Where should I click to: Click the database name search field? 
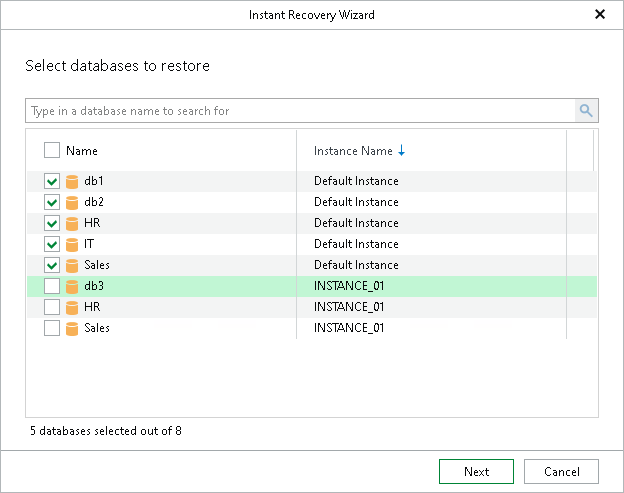click(300, 111)
